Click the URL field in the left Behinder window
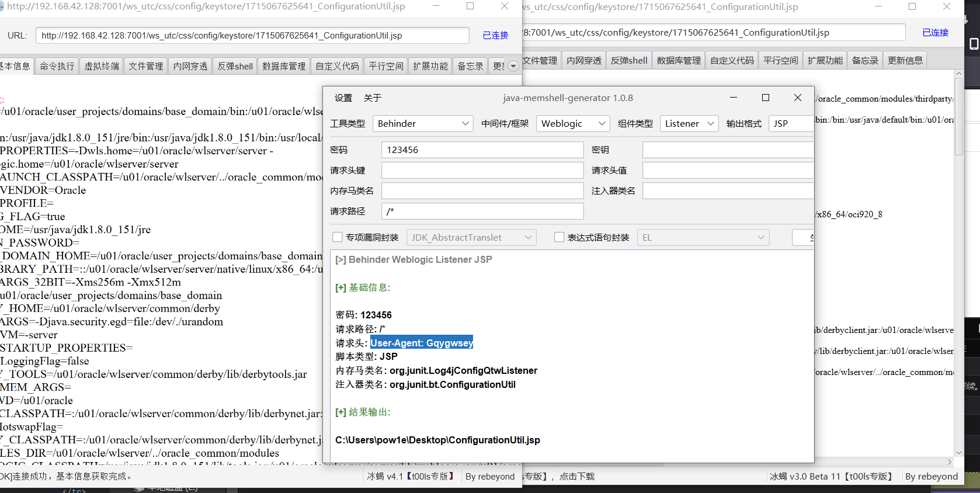Screen dimensions: 980x493 click(x=252, y=35)
